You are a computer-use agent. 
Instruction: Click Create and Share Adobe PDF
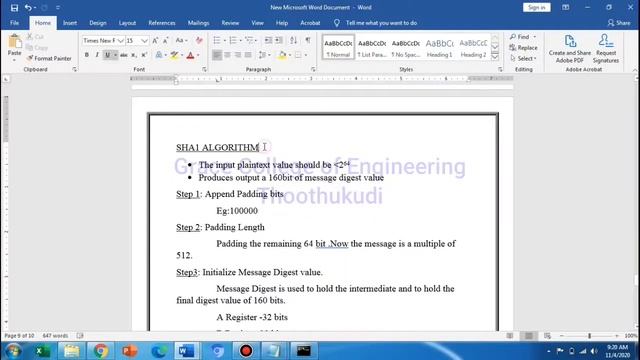click(570, 49)
